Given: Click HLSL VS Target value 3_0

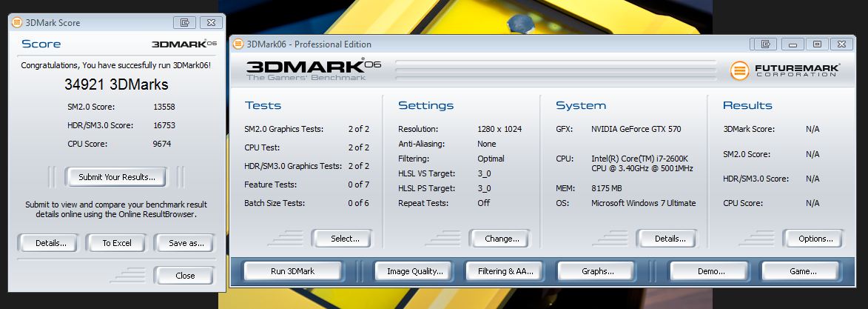Looking at the screenshot, I should point(484,173).
